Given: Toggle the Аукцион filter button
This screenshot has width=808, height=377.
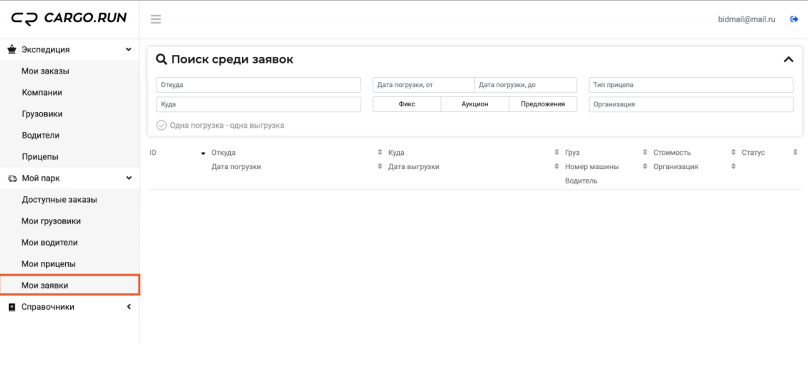Looking at the screenshot, I should 475,104.
